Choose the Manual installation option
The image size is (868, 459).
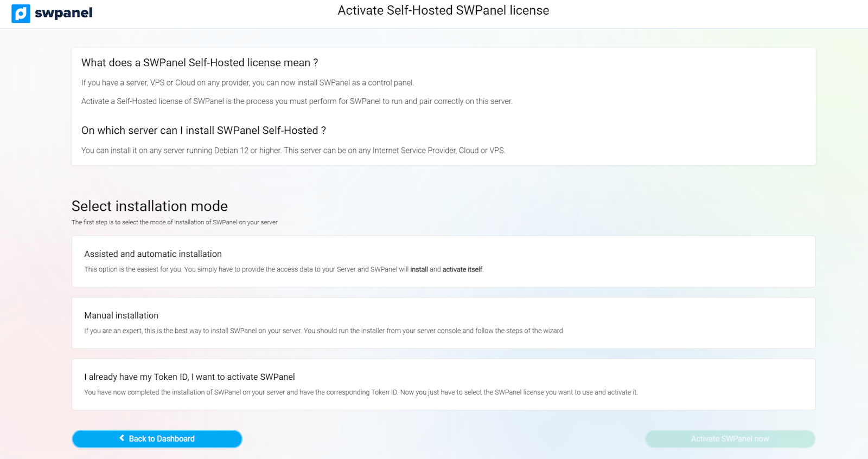[443, 323]
